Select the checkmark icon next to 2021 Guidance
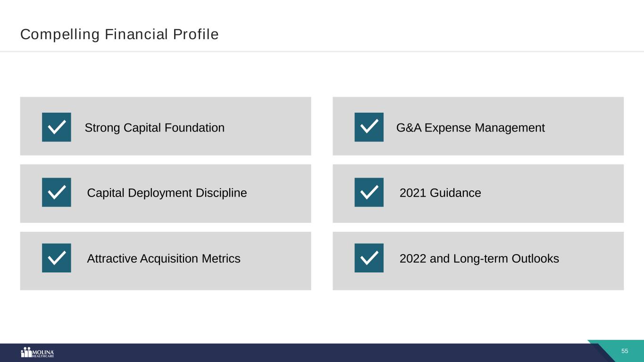The image size is (644, 362). (369, 192)
